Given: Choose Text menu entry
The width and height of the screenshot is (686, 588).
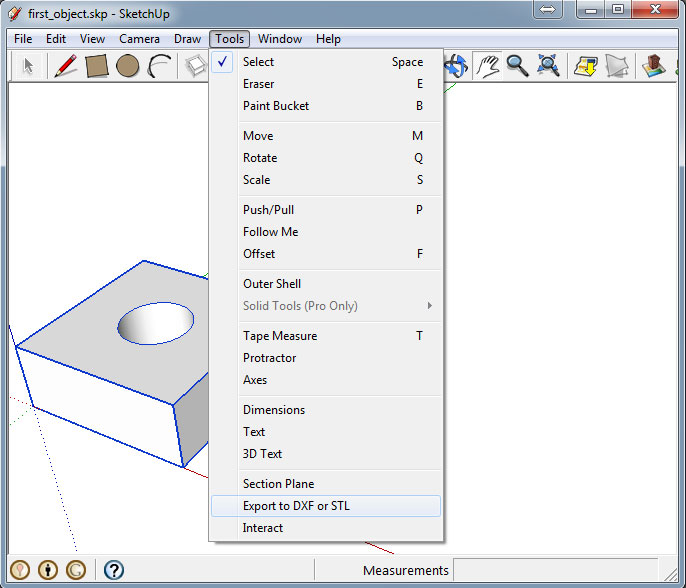Looking at the screenshot, I should 326,432.
